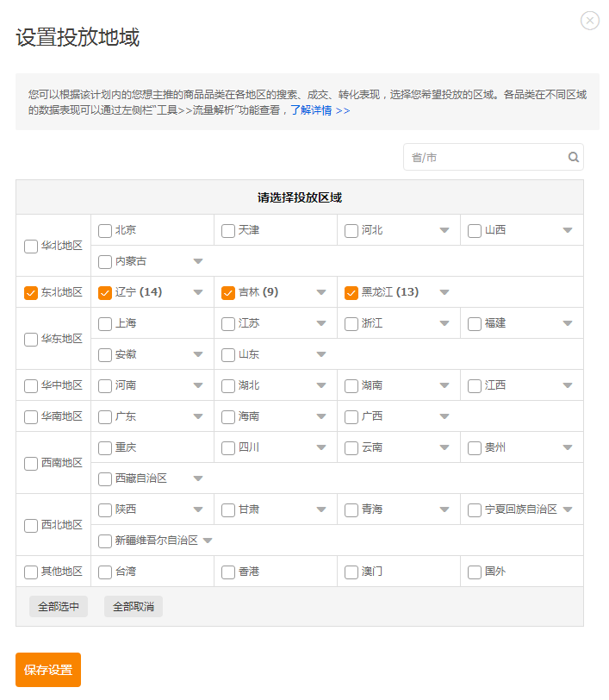Show cities under 广东 dropdown arrow
Image resolution: width=609 pixels, height=700 pixels.
[x=198, y=416]
